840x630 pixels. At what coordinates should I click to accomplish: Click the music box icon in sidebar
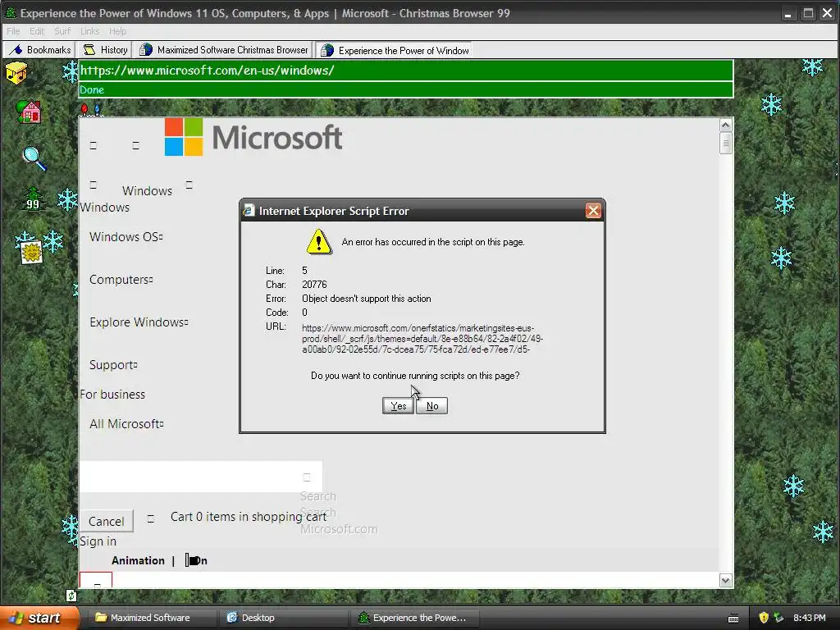coord(16,73)
